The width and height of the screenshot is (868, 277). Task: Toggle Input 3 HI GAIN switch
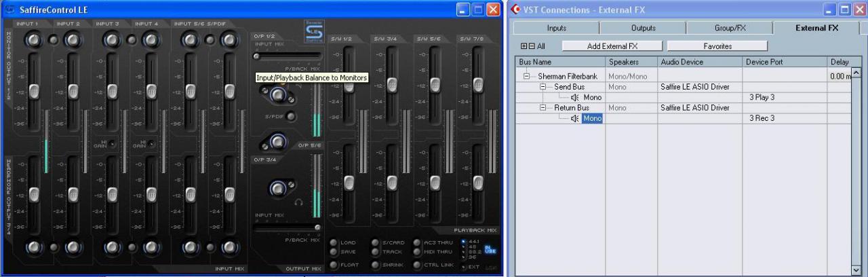tap(113, 144)
